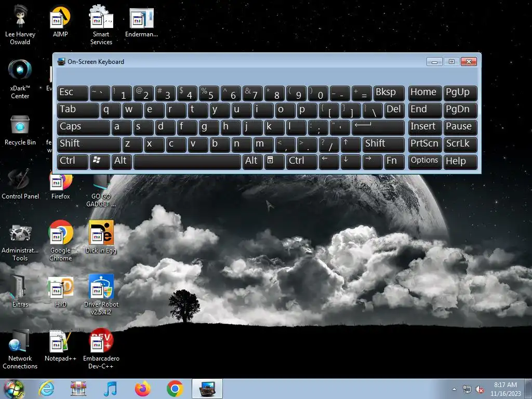Open the Google Chrome desktop shortcut

coord(60,241)
